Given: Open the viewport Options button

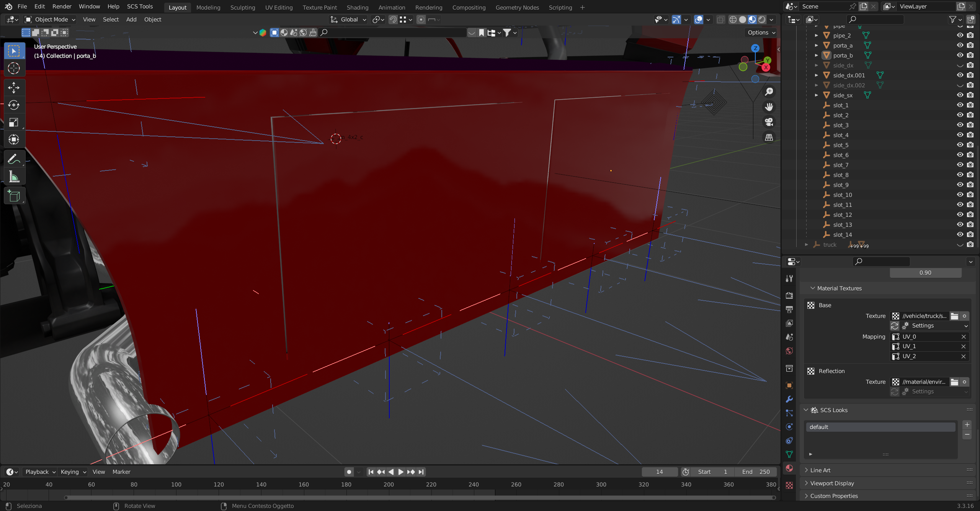Looking at the screenshot, I should pyautogui.click(x=761, y=33).
